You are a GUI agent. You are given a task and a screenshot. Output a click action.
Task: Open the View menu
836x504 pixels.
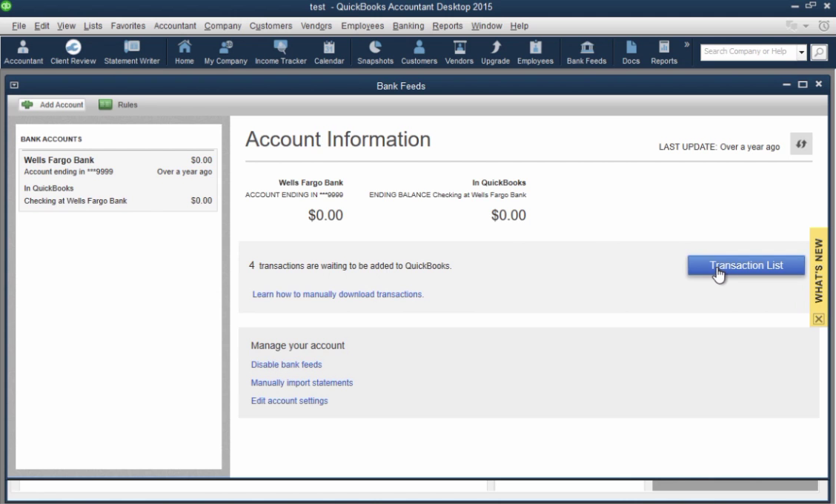(66, 26)
